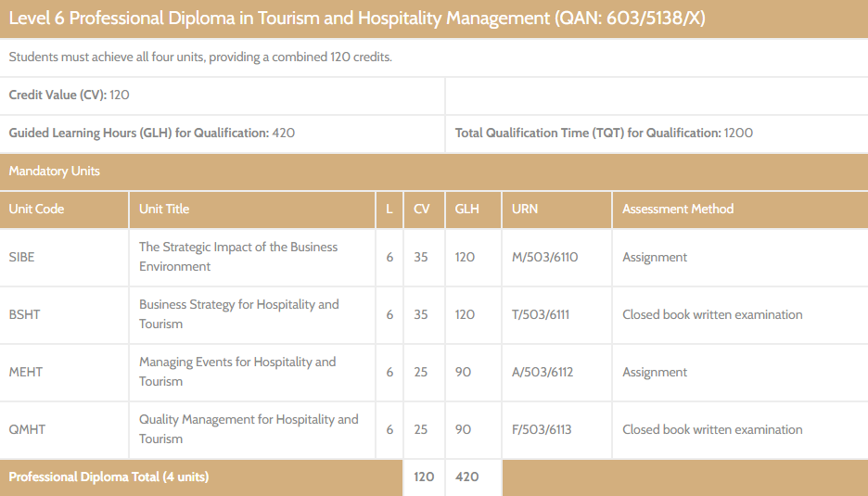This screenshot has height=496, width=868.
Task: Select the BSHT unit code cell
Action: tap(25, 315)
